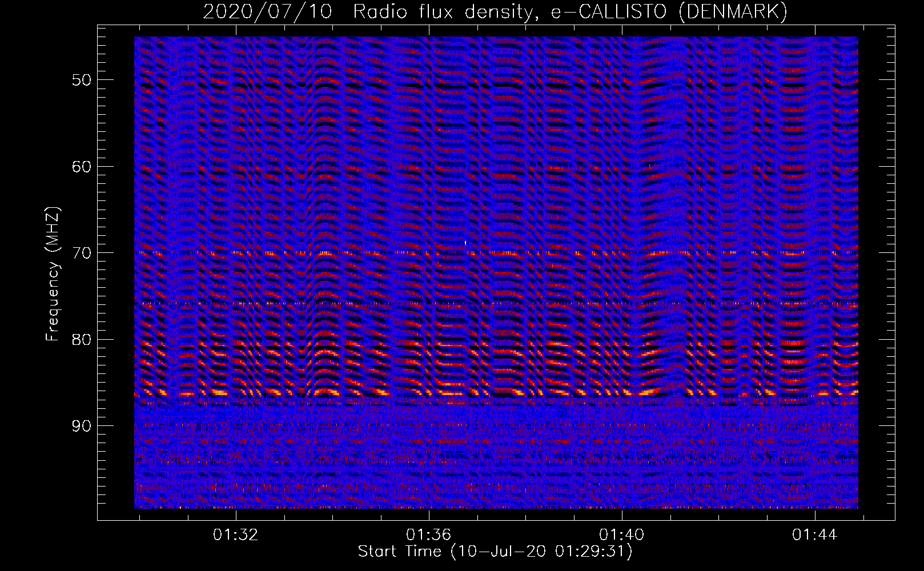Select the 01:36 time tick label
This screenshot has height=571, width=924.
click(x=428, y=534)
